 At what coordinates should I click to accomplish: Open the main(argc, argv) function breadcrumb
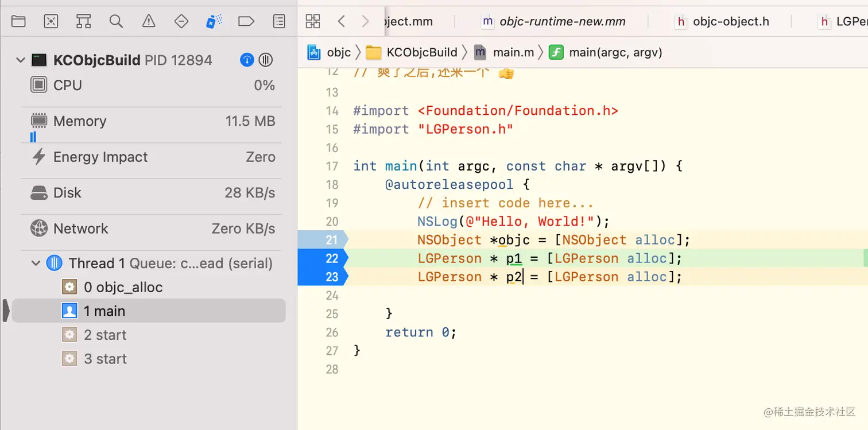point(606,52)
